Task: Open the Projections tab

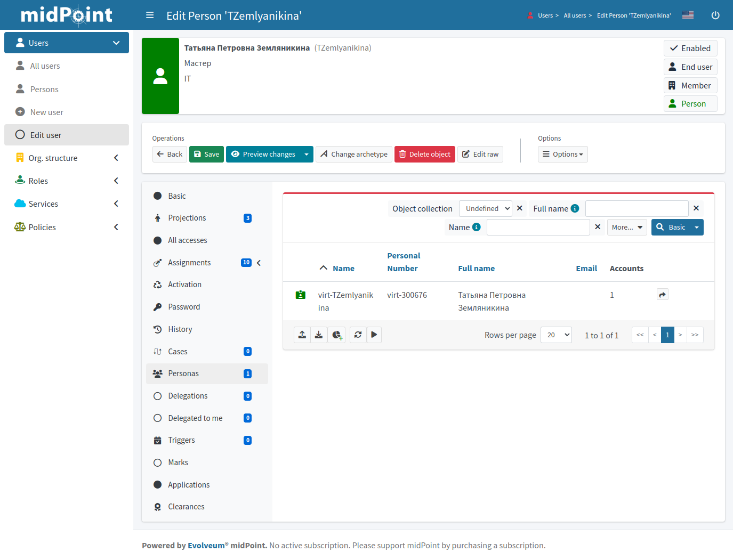Action: point(207,218)
